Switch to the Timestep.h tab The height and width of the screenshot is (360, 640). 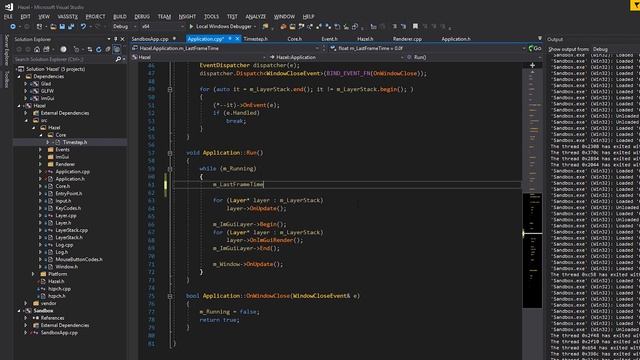coord(256,39)
